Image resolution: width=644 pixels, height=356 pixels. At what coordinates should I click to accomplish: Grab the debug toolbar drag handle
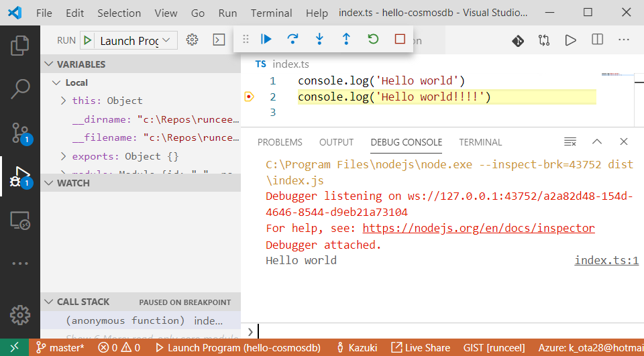click(x=246, y=39)
